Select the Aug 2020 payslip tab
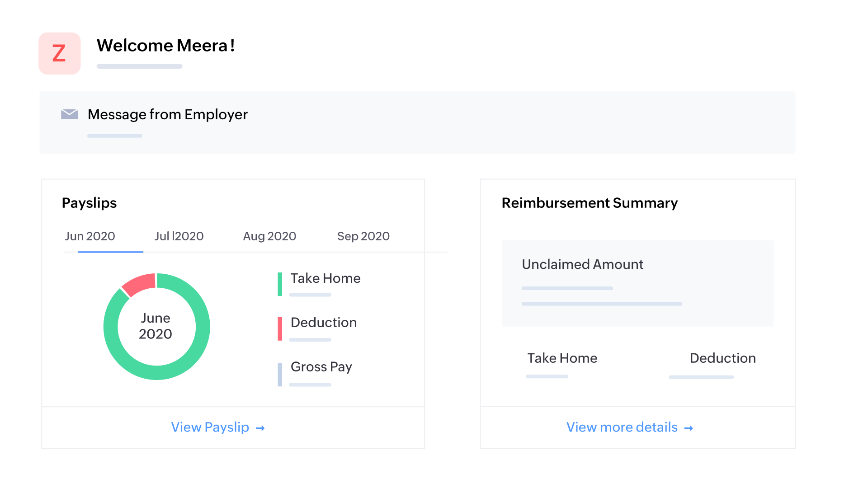The width and height of the screenshot is (868, 488). click(269, 236)
